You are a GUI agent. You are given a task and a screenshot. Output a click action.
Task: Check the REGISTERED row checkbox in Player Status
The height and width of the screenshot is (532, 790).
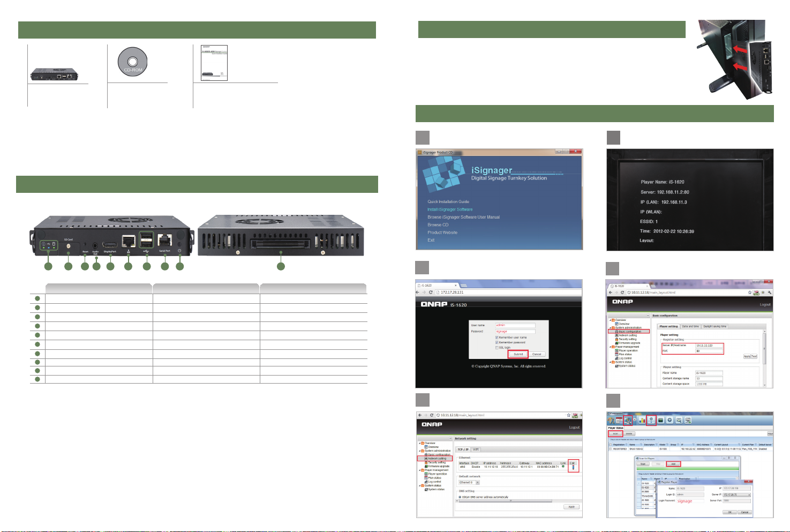pyautogui.click(x=611, y=449)
